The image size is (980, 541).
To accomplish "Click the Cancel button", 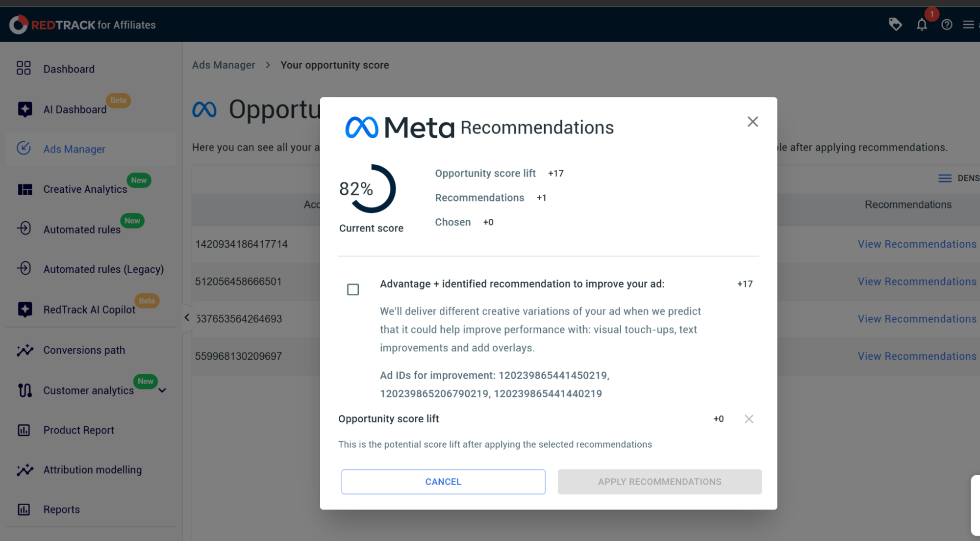I will click(443, 482).
